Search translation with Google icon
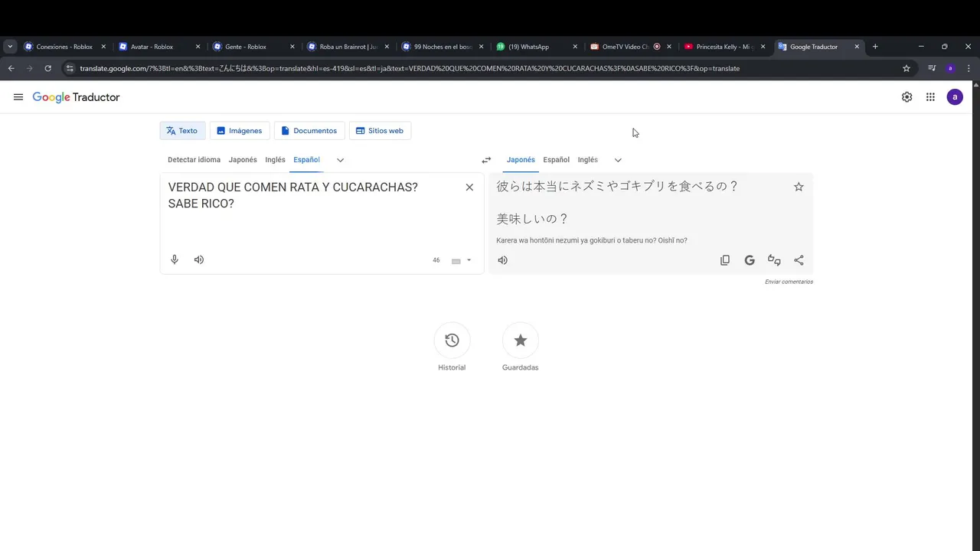This screenshot has width=980, height=551. coord(750,260)
